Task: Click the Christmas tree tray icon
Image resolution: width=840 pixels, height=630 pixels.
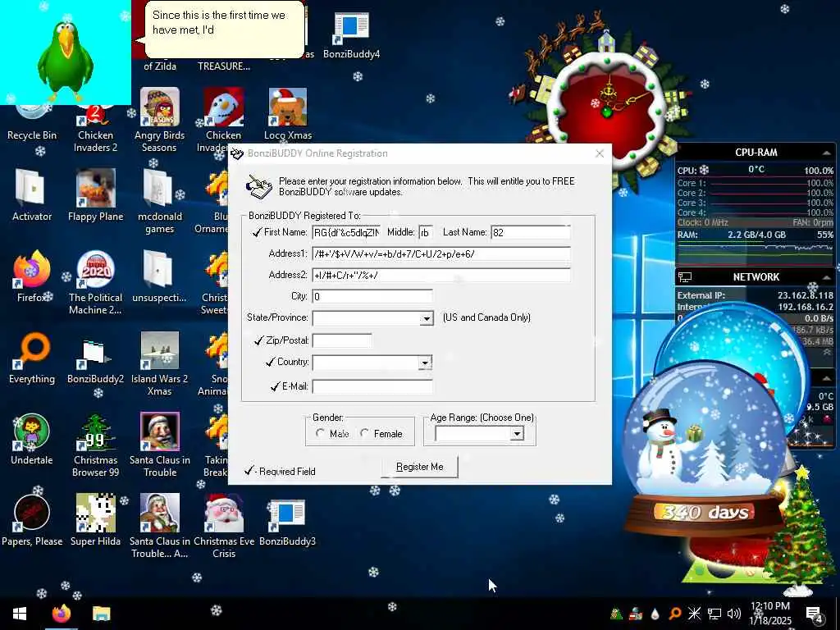Action: tap(616, 614)
